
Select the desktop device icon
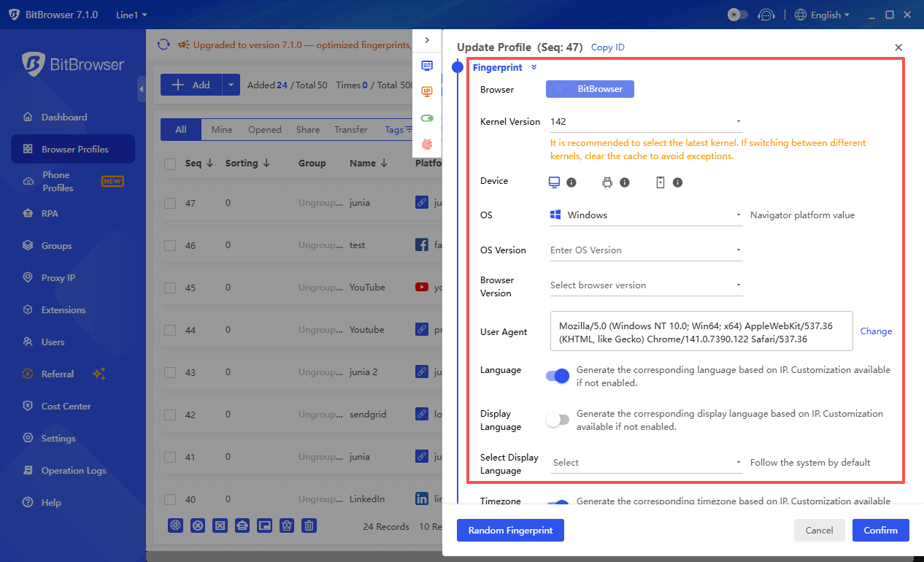click(554, 182)
